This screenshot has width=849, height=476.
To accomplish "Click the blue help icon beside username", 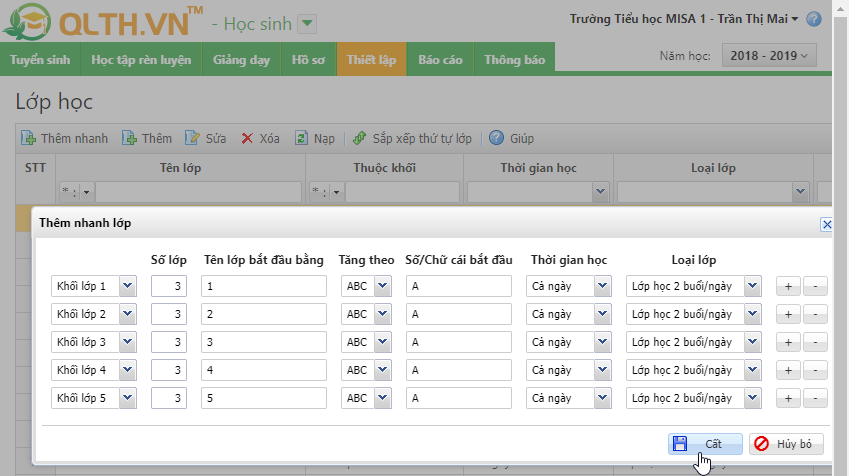I will (x=814, y=19).
